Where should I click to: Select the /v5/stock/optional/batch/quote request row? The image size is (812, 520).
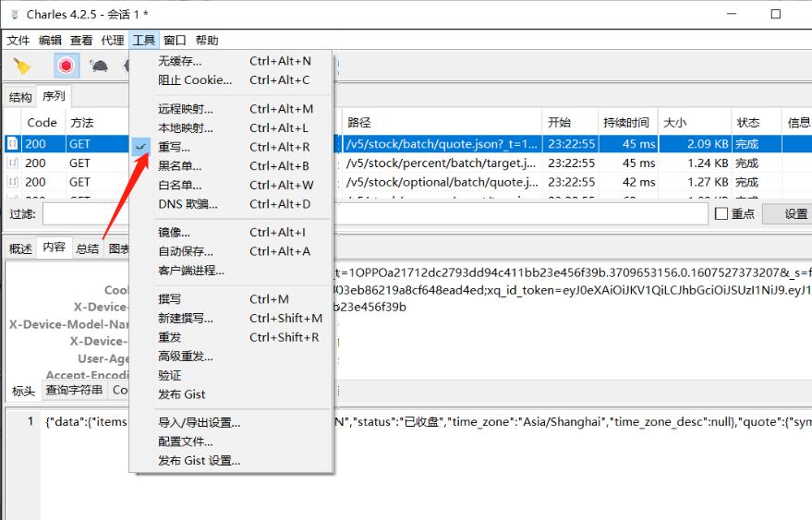click(x=408, y=182)
